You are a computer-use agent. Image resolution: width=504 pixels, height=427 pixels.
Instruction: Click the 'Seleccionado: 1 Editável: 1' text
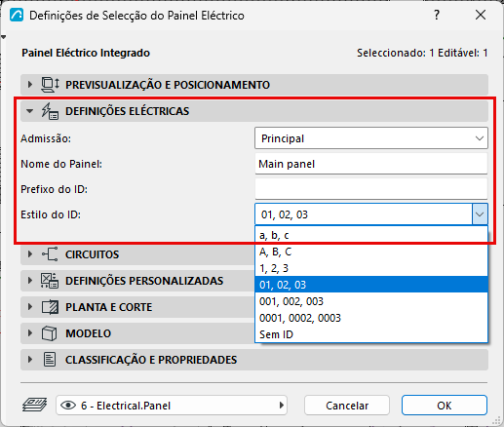(422, 53)
